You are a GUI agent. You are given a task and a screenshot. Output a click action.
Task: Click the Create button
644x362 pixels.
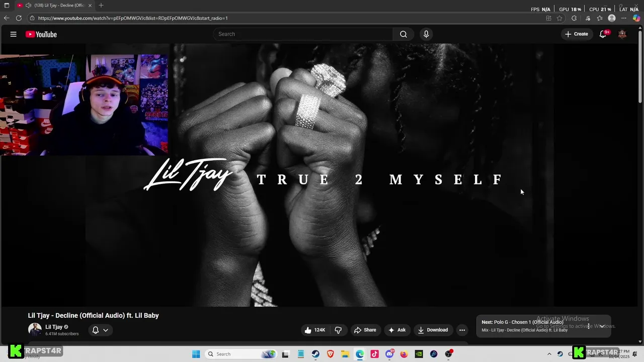[577, 34]
